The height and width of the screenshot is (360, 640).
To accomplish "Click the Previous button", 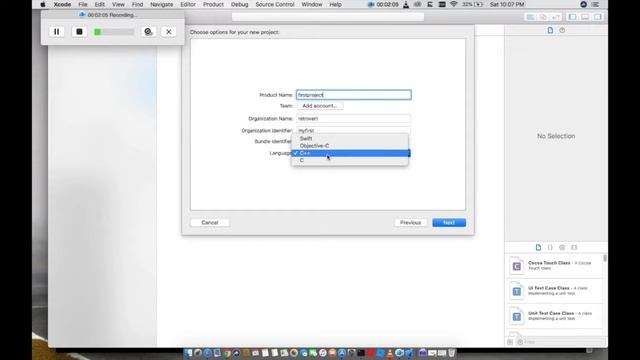I will pos(410,222).
